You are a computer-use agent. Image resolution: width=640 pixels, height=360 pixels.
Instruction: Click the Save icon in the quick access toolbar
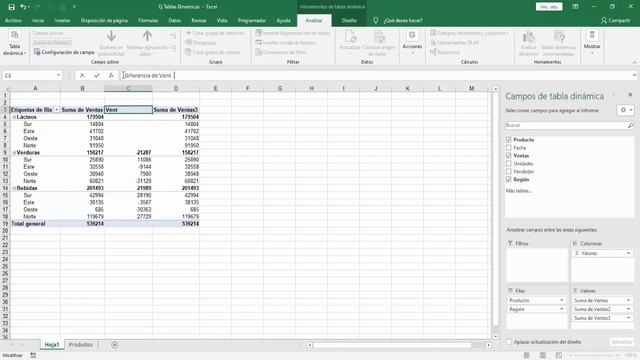pyautogui.click(x=11, y=7)
